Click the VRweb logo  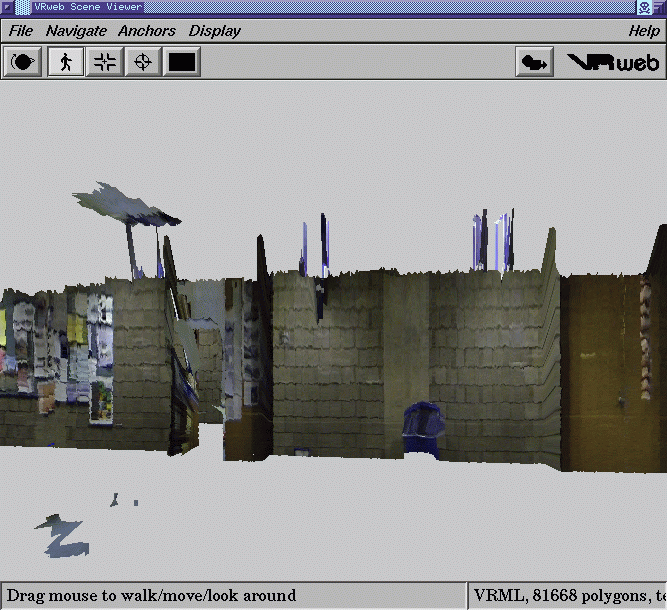tap(613, 62)
